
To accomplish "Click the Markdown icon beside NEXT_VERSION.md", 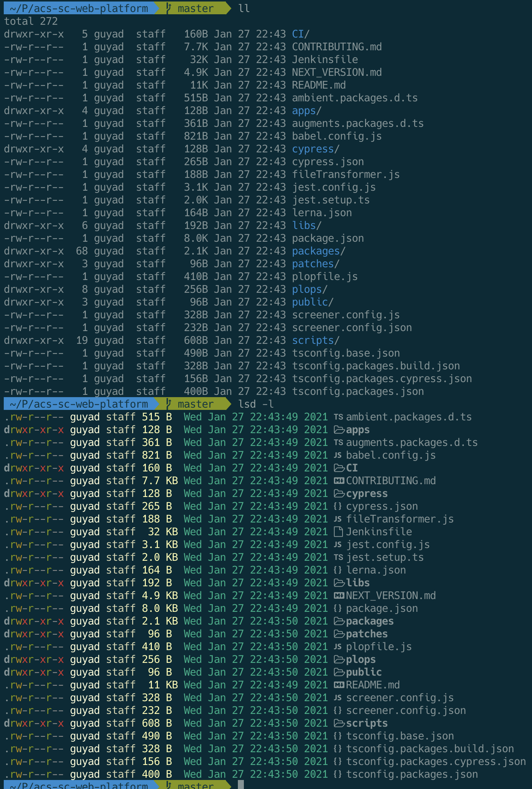I will pyautogui.click(x=339, y=596).
